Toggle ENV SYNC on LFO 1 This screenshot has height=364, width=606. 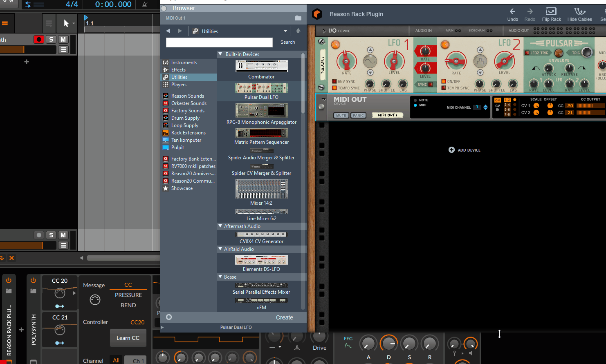tap(334, 81)
